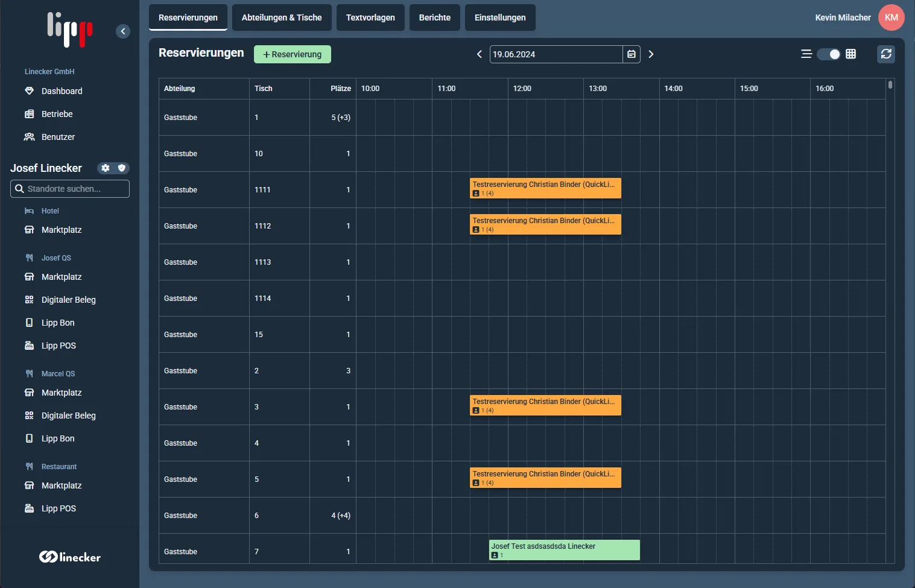The height and width of the screenshot is (588, 915).
Task: Open the reservation on table 1112
Action: click(x=545, y=224)
